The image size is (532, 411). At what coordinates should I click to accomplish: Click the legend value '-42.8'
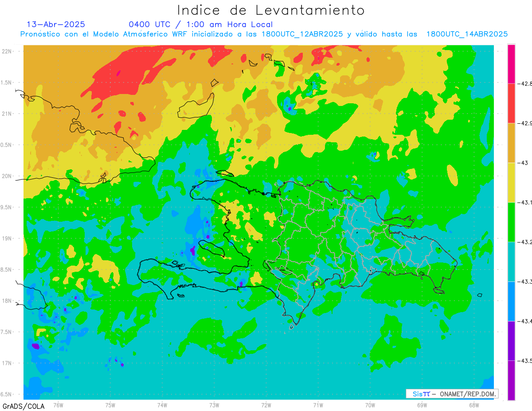524,84
